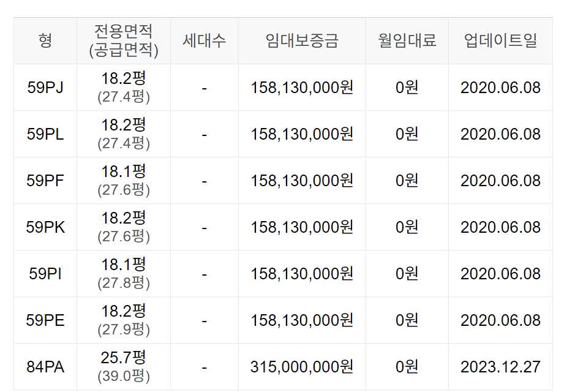Viewport: 564px width, 392px height.
Task: Select the 18.1평 (27.8평) area cell
Action: [x=123, y=274]
